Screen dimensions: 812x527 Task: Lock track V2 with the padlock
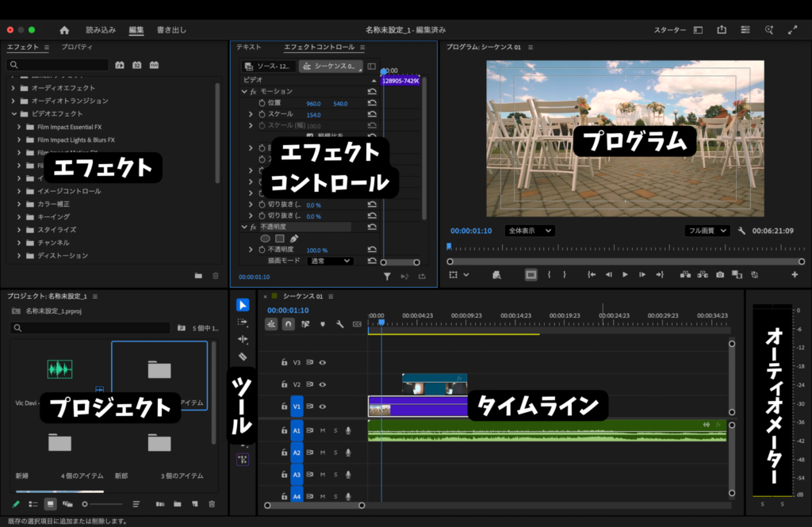click(284, 384)
